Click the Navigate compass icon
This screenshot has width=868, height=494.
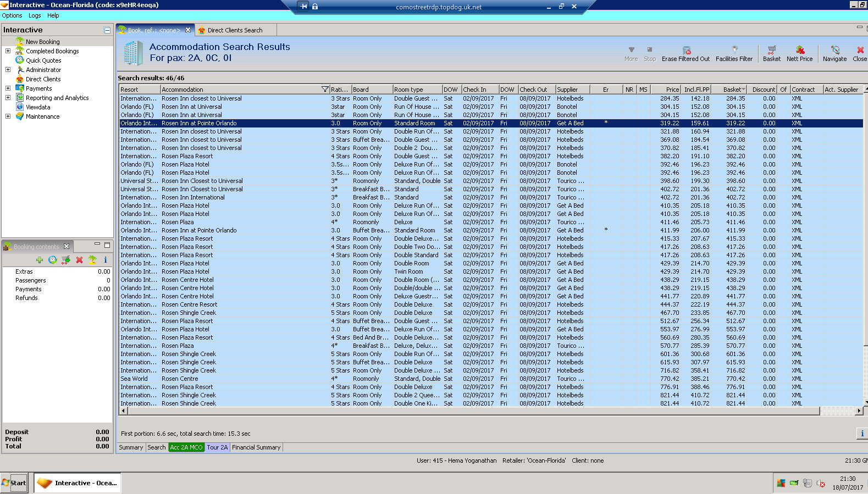(x=835, y=49)
